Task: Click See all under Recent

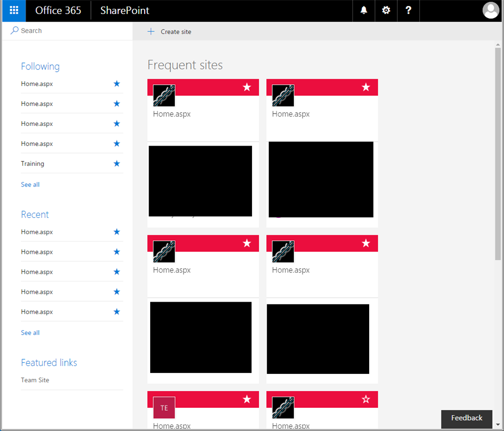Action: point(30,333)
